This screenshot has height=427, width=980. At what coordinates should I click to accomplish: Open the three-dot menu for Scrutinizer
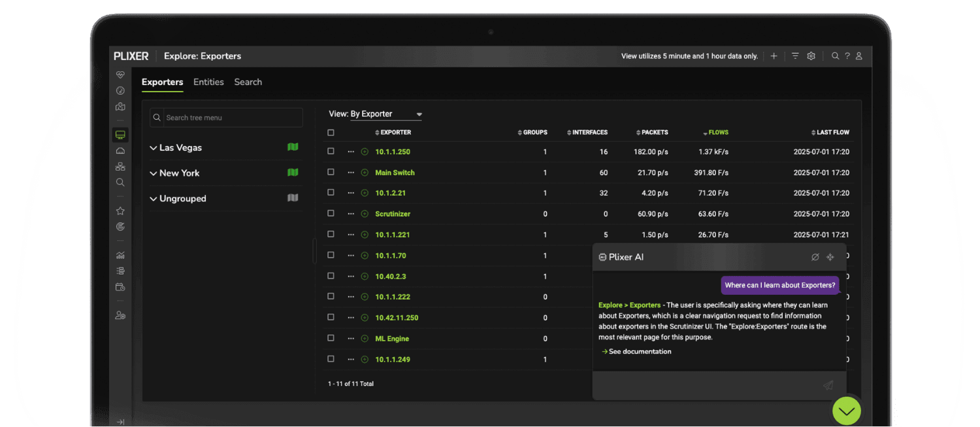click(x=351, y=214)
